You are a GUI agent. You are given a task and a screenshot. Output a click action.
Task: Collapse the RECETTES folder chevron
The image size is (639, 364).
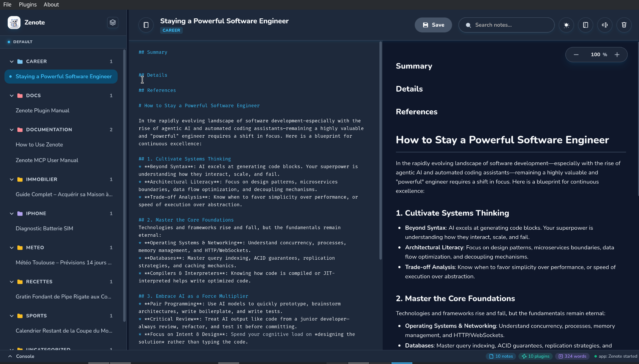click(x=12, y=282)
